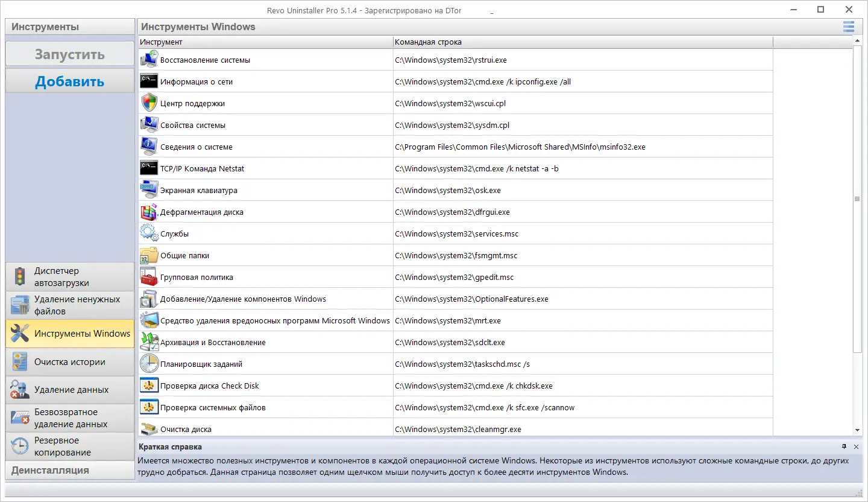
Task: Click the Дефрагментация диска icon
Action: click(x=149, y=212)
